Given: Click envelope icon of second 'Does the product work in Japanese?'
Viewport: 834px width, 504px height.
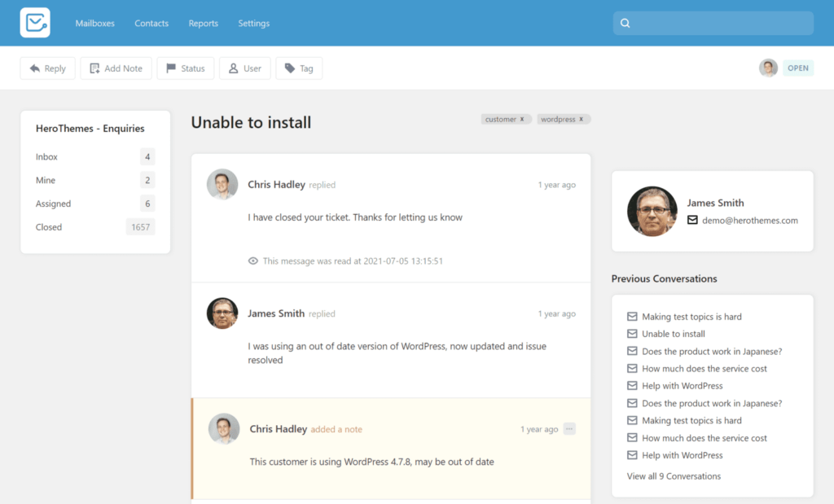Looking at the screenshot, I should (x=632, y=403).
